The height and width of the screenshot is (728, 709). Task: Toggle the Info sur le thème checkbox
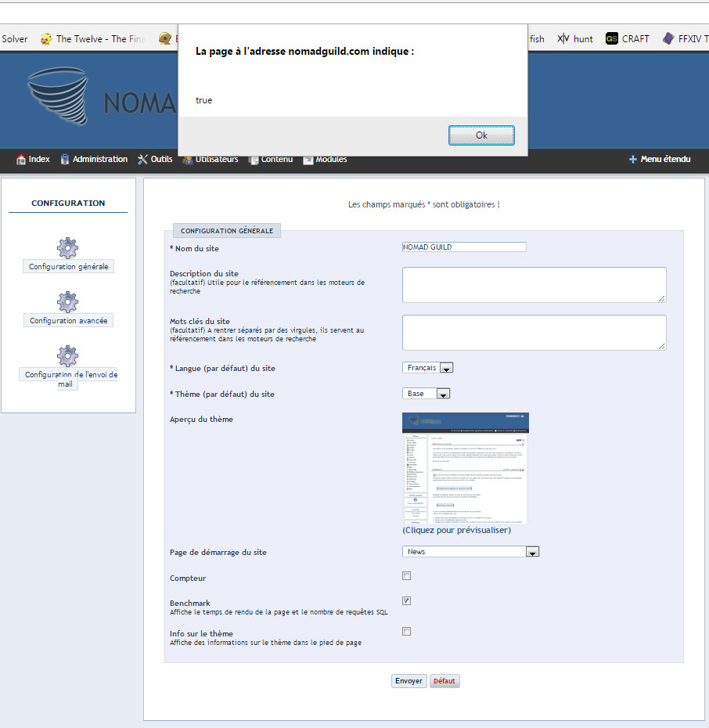coord(406,631)
